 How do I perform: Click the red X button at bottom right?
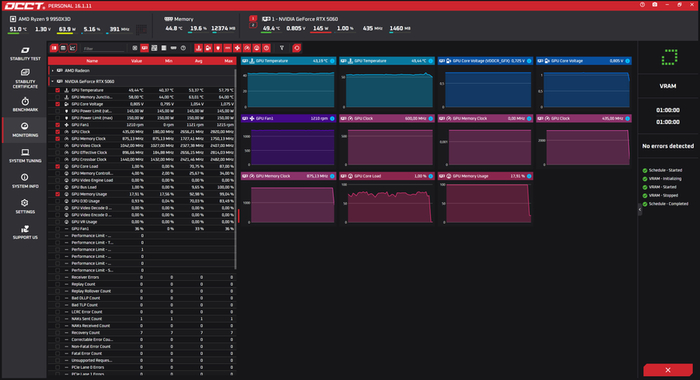pyautogui.click(x=667, y=370)
